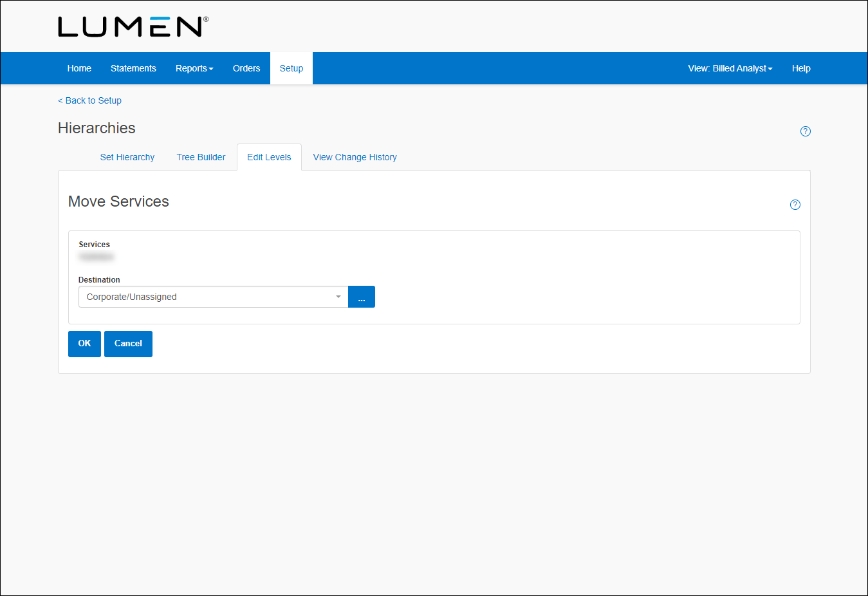Click the Destination label
868x596 pixels.
[x=99, y=280]
